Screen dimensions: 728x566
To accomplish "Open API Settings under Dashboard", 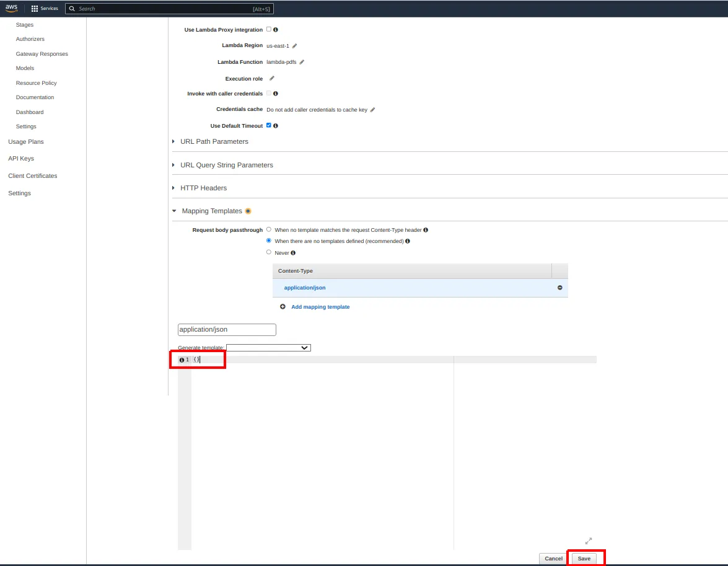I will tap(26, 126).
